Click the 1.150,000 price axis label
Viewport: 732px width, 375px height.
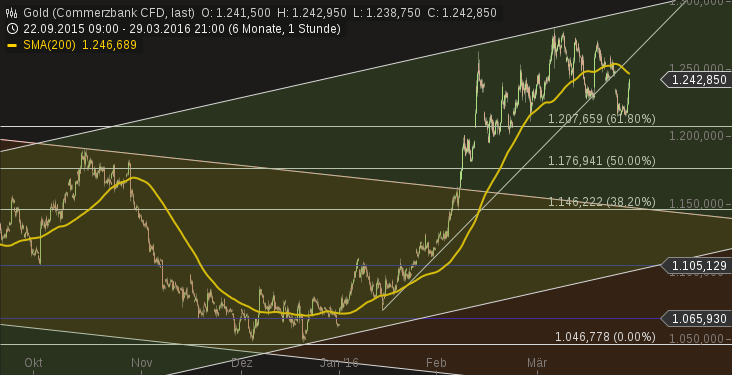697,204
